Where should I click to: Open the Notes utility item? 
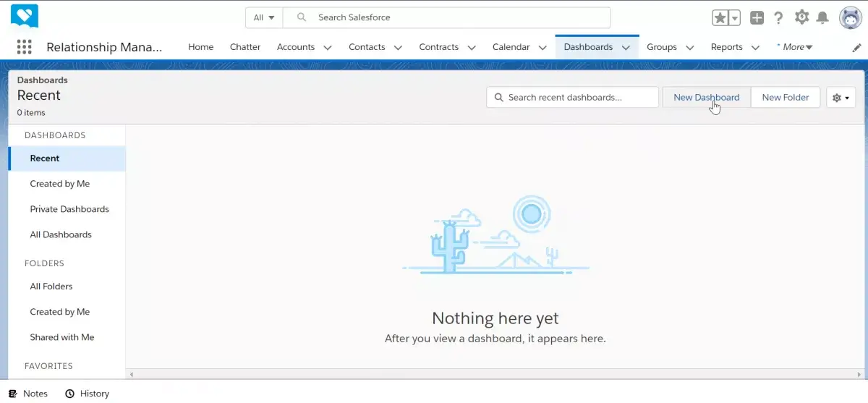coord(28,394)
